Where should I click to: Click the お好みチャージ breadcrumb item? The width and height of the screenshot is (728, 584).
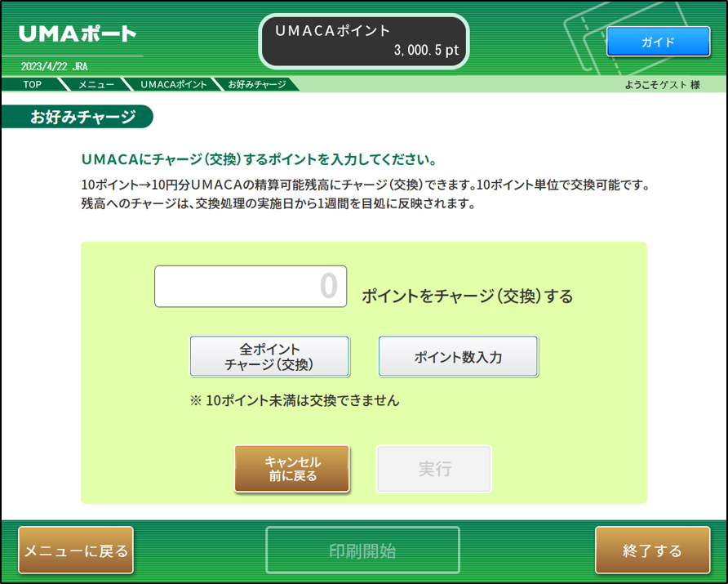(x=256, y=84)
